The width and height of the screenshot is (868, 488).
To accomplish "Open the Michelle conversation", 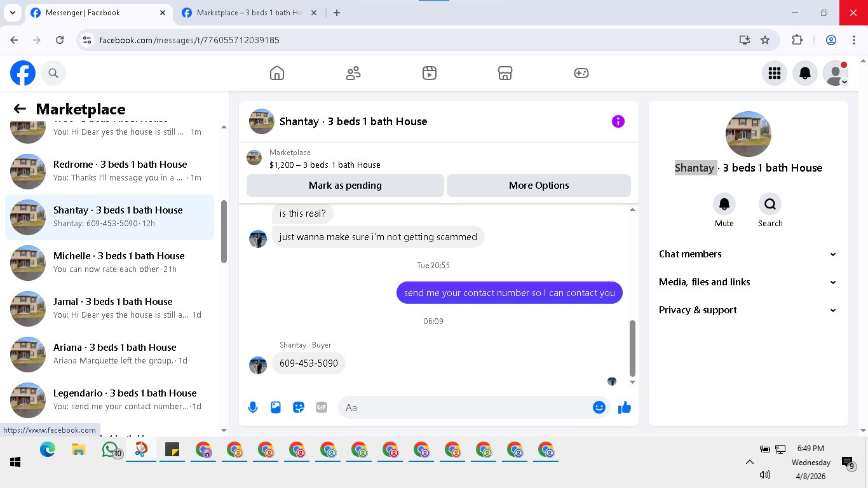I will click(110, 263).
